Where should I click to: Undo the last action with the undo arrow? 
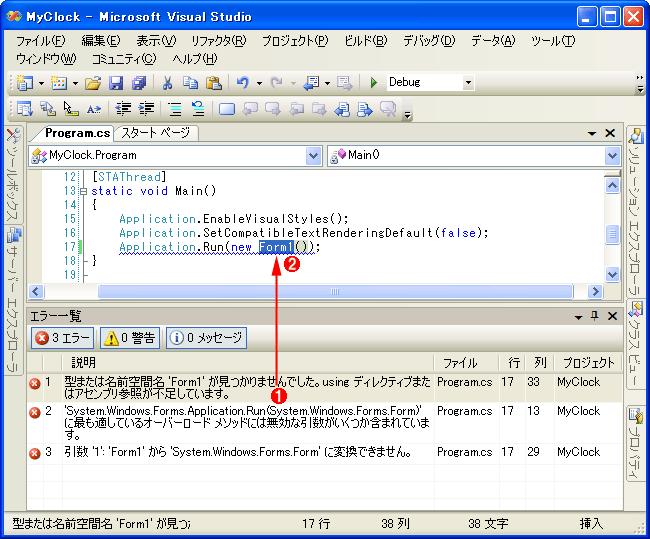coord(243,83)
